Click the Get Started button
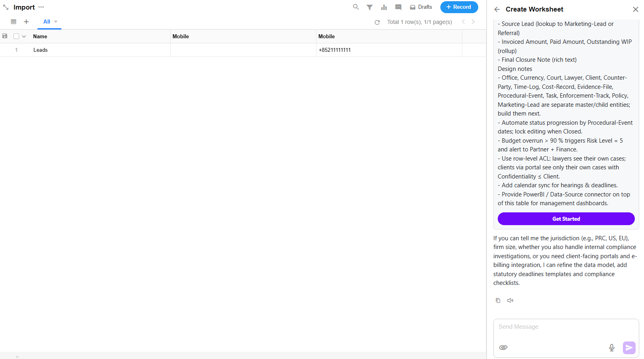 [566, 219]
